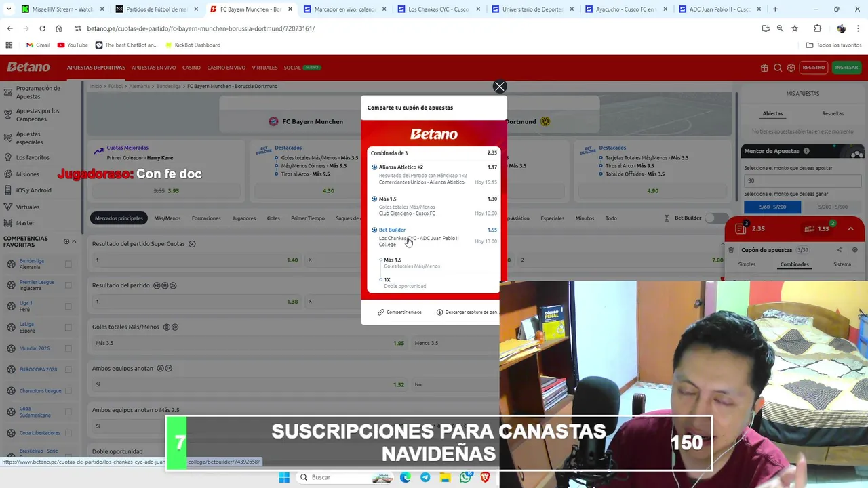
Task: Click the bet amount field showing 30
Action: click(x=802, y=181)
